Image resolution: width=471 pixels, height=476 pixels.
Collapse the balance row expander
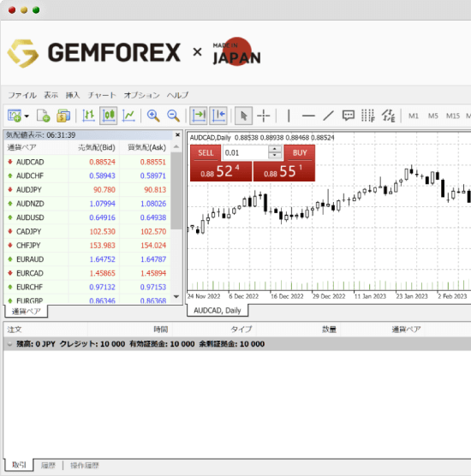point(9,344)
